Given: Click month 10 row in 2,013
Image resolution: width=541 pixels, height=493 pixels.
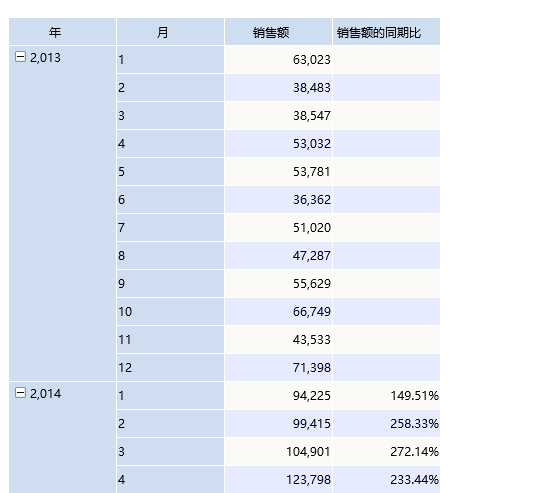Looking at the screenshot, I should (x=170, y=312).
